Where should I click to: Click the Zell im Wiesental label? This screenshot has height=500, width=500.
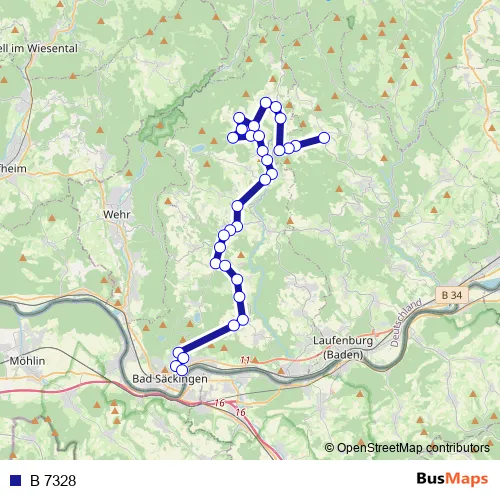click(x=39, y=49)
